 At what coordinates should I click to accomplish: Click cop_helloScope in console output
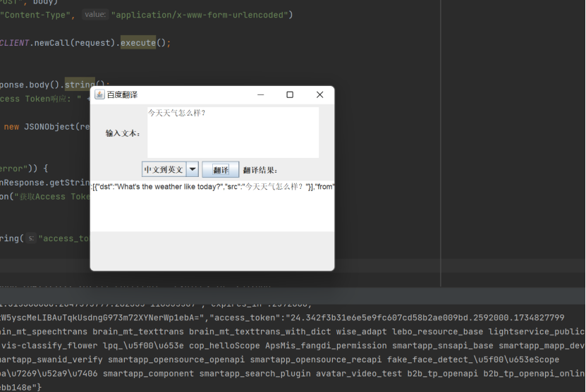tap(224, 345)
